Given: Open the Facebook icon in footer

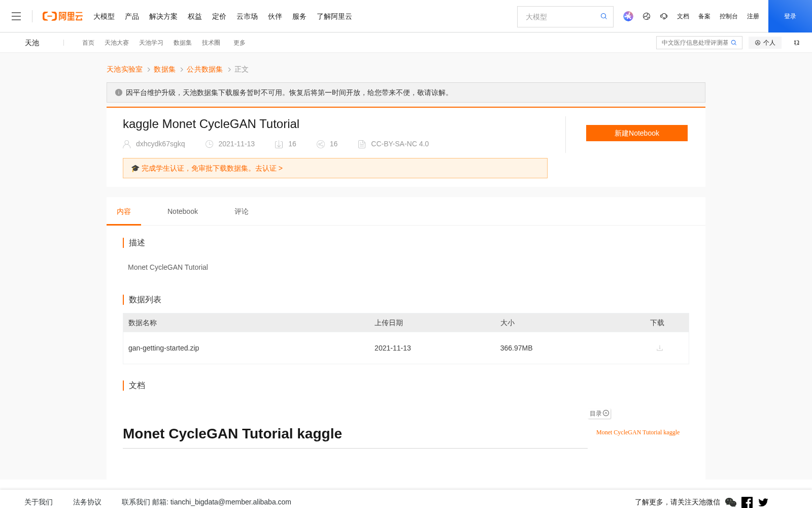Looking at the screenshot, I should (x=747, y=502).
